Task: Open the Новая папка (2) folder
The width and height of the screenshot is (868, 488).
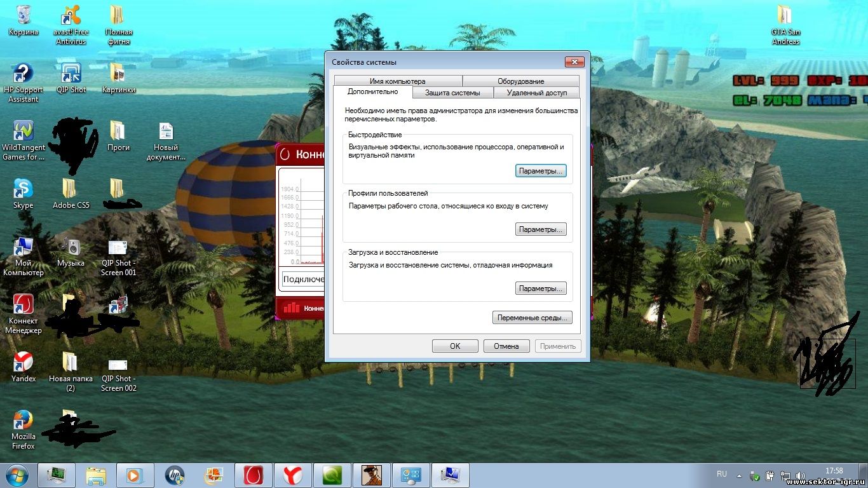Action: [71, 372]
